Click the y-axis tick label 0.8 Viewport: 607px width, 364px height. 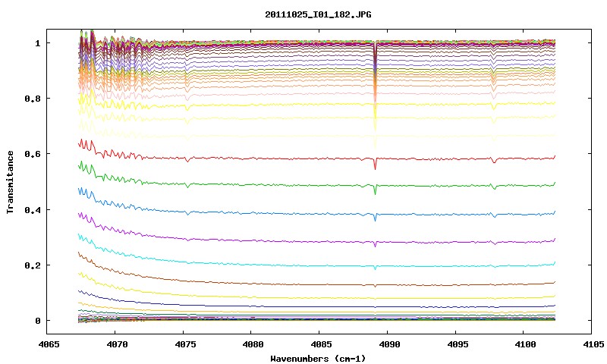[32, 99]
